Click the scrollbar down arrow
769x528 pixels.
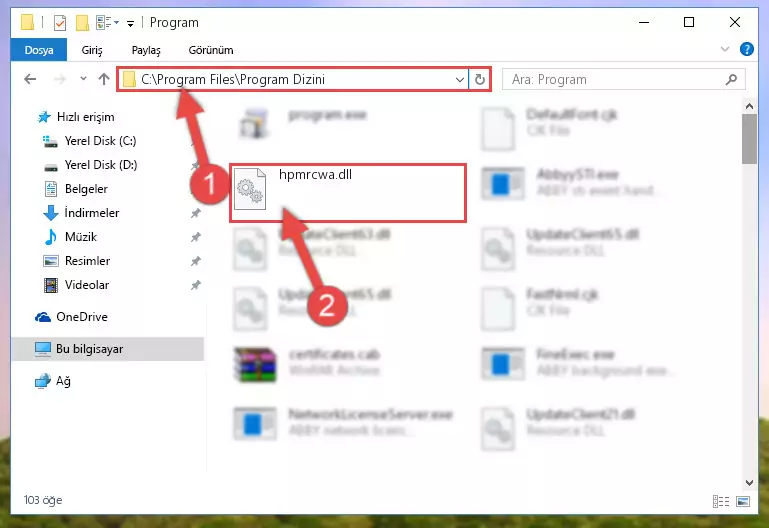tap(749, 482)
